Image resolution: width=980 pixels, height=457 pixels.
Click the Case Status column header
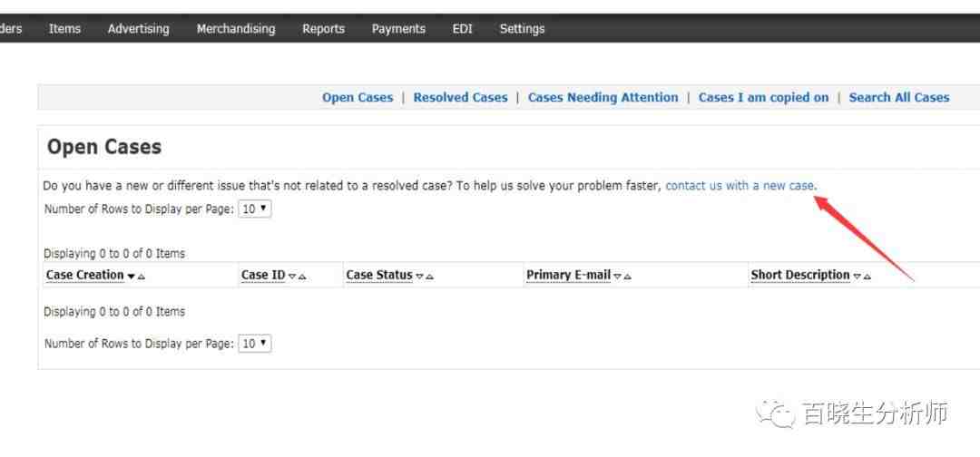point(379,276)
